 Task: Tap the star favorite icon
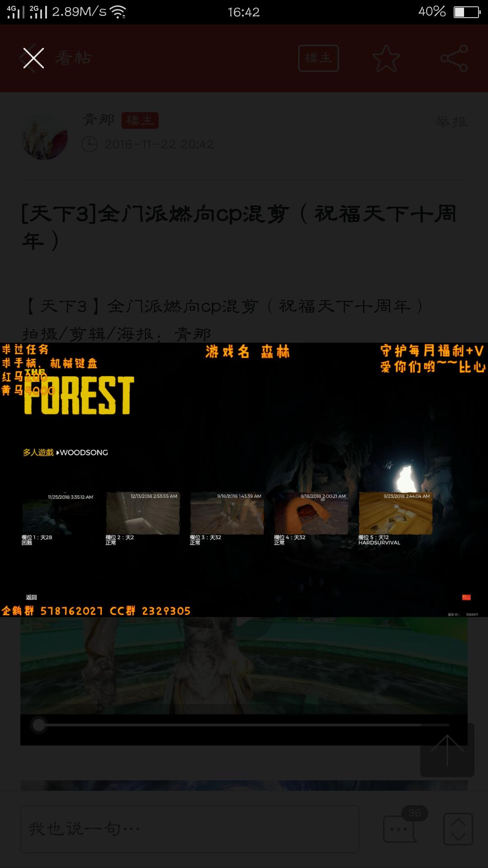[386, 58]
